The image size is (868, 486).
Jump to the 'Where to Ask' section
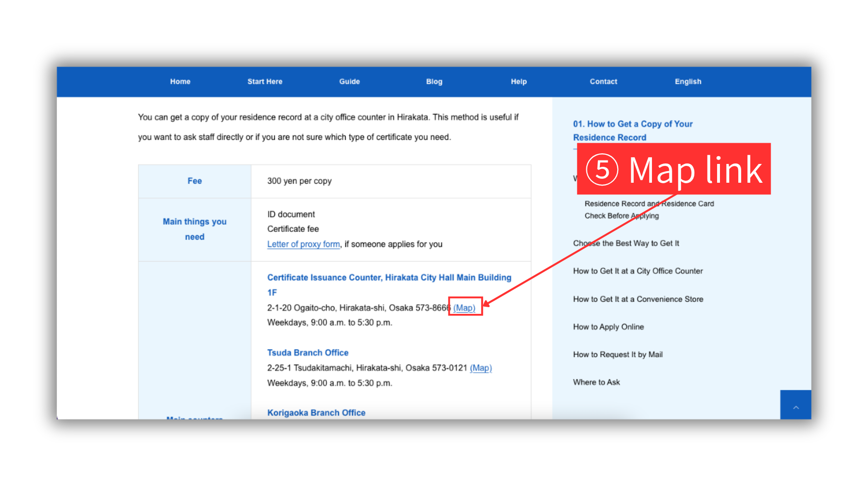[597, 382]
